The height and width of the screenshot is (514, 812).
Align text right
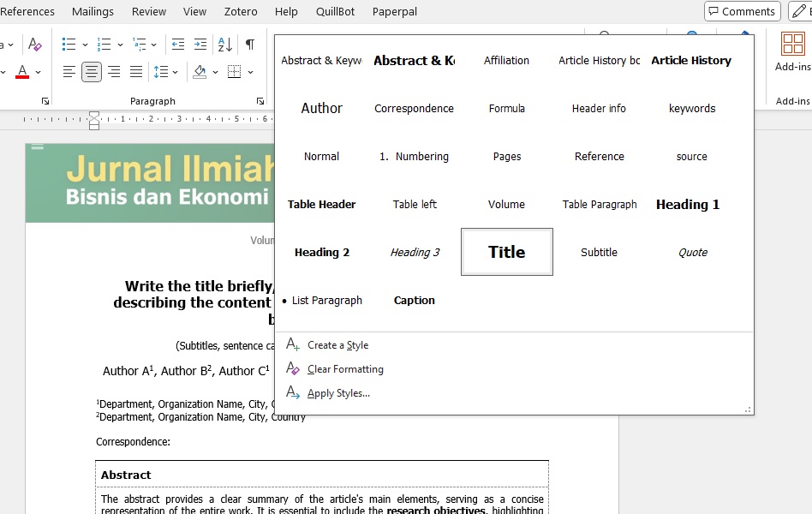pyautogui.click(x=114, y=71)
